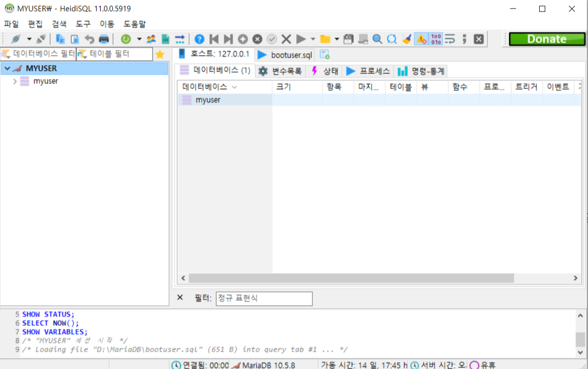The height and width of the screenshot is (369, 588).
Task: Click the copy icon in the toolbar
Action: pyautogui.click(x=60, y=39)
